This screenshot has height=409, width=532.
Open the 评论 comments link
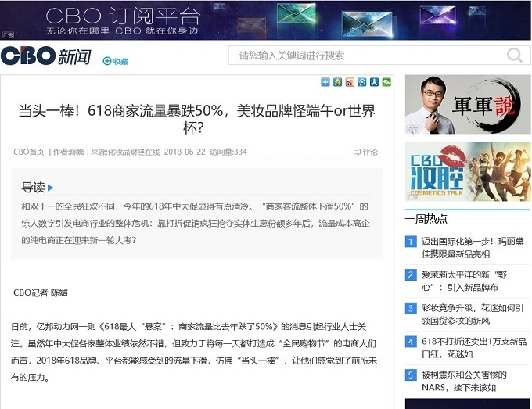click(x=365, y=152)
